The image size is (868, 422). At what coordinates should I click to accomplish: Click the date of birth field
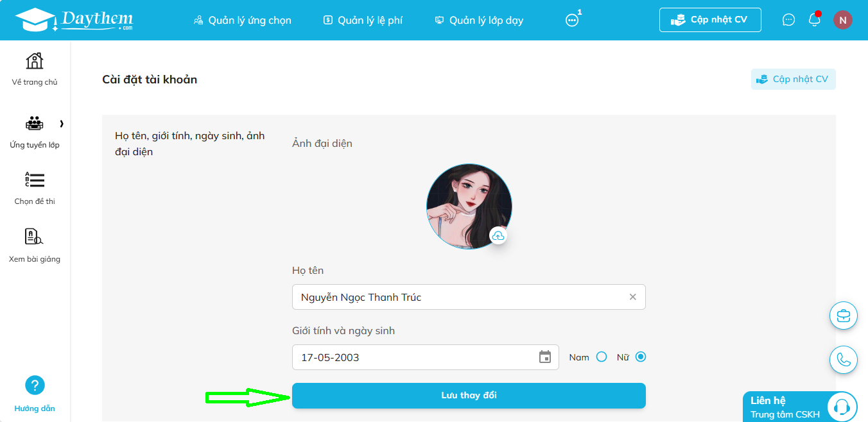coord(426,357)
